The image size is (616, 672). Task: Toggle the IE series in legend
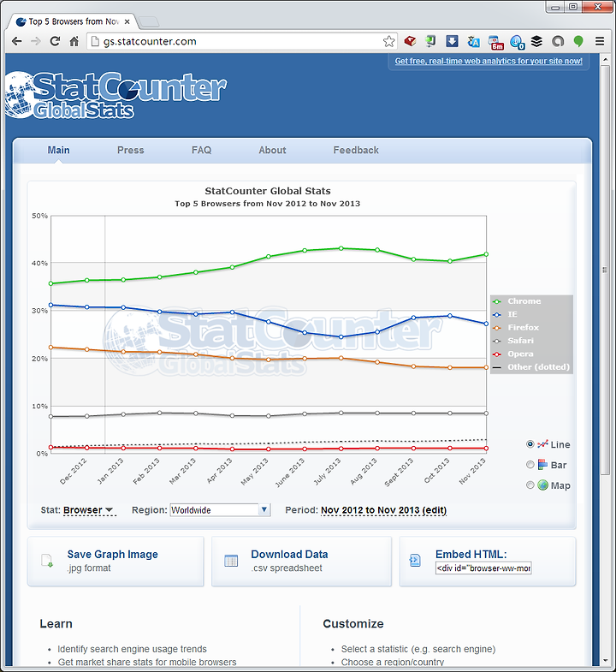pos(506,314)
